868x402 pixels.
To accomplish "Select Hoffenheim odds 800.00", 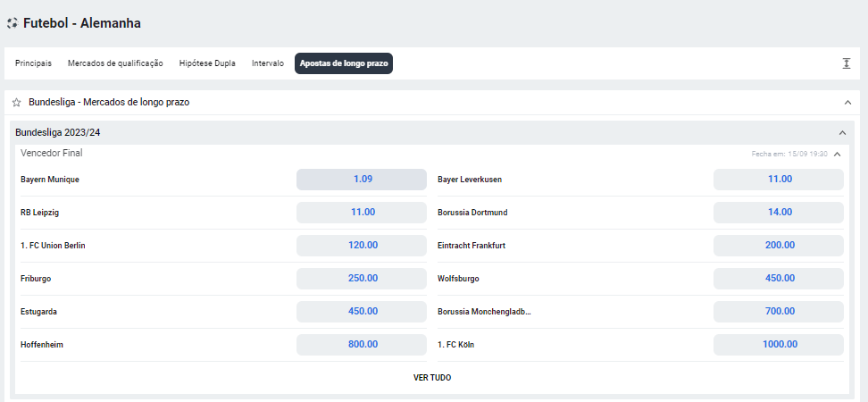I will [362, 345].
